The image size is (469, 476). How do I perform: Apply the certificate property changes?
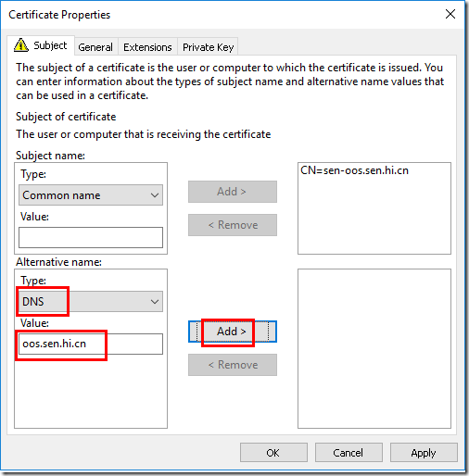(424, 453)
